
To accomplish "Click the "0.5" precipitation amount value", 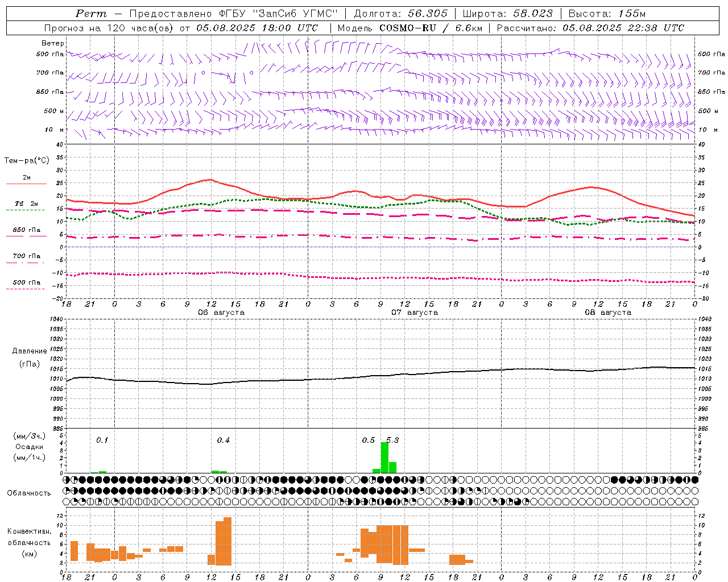I will (x=369, y=440).
